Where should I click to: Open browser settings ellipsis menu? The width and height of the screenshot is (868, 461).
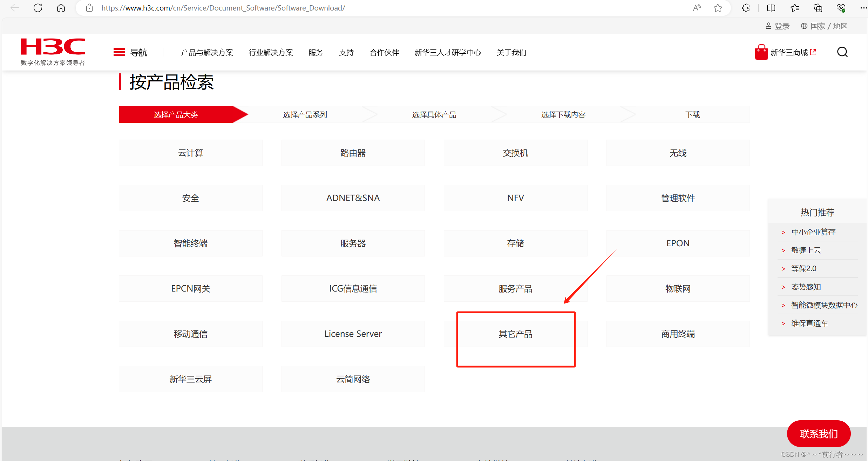[863, 8]
